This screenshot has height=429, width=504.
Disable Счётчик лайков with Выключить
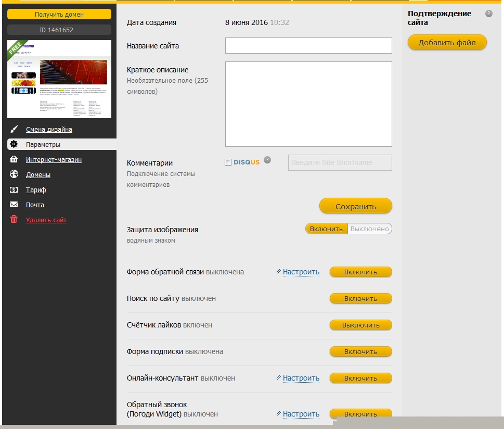[360, 325]
